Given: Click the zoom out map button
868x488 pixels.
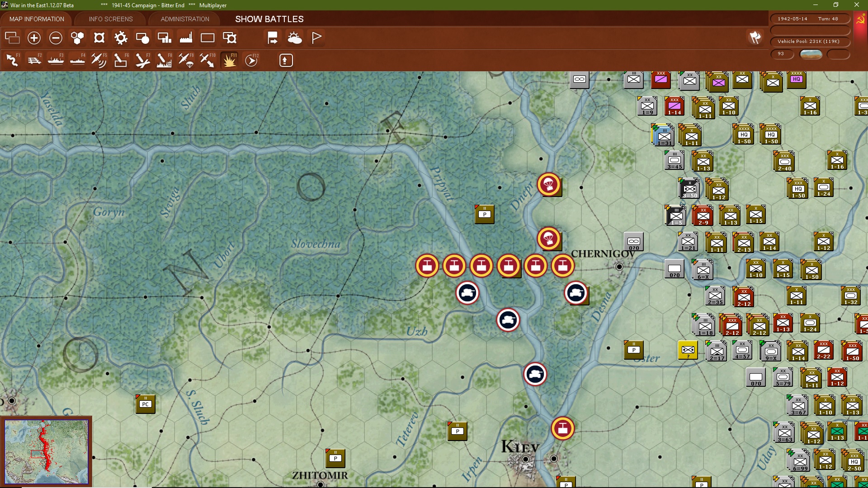Looking at the screenshot, I should (56, 38).
